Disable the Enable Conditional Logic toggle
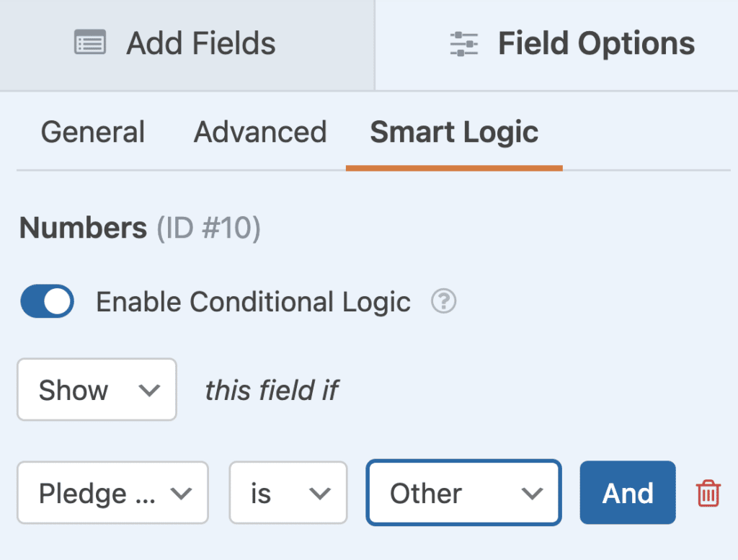Viewport: 738px width, 560px height. tap(46, 301)
